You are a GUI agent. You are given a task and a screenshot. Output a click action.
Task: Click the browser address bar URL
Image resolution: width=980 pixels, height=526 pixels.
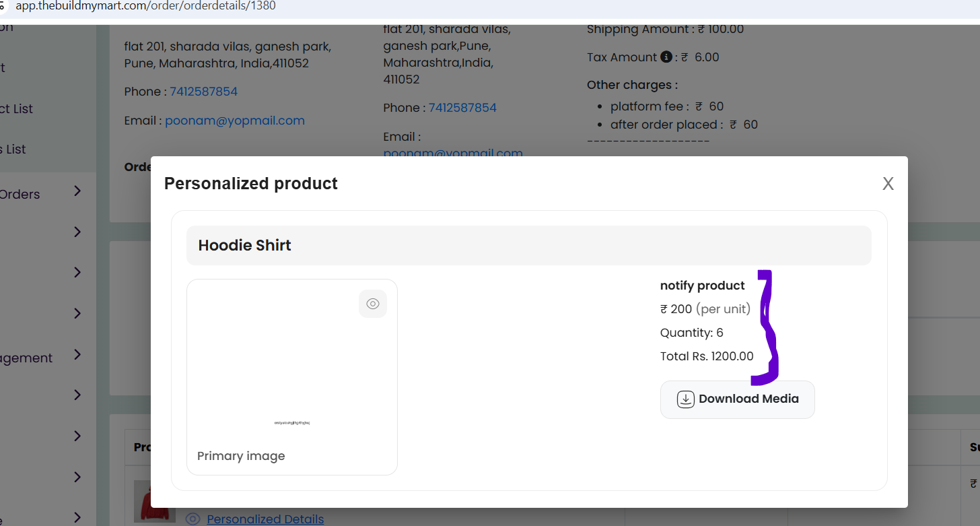click(x=145, y=6)
